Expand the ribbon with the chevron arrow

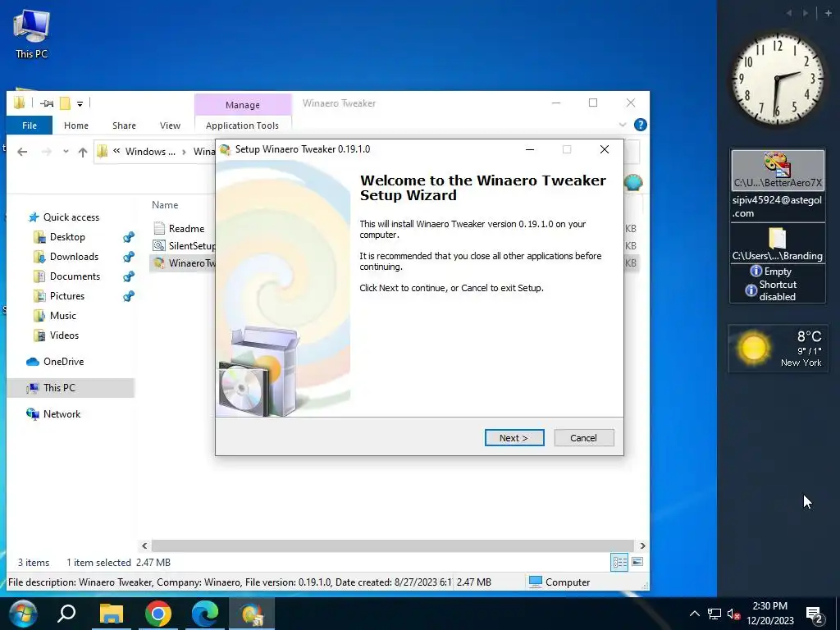coord(623,125)
